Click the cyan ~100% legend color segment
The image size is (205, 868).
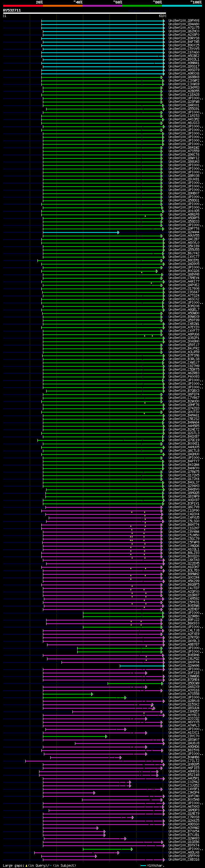(x=182, y=6)
